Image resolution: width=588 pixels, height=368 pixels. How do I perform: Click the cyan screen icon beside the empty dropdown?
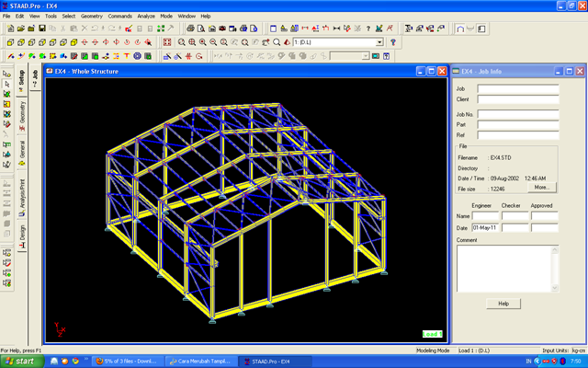tap(376, 56)
